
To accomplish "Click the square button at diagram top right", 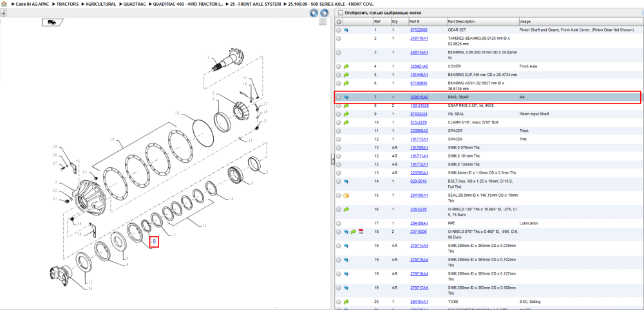I will [323, 22].
